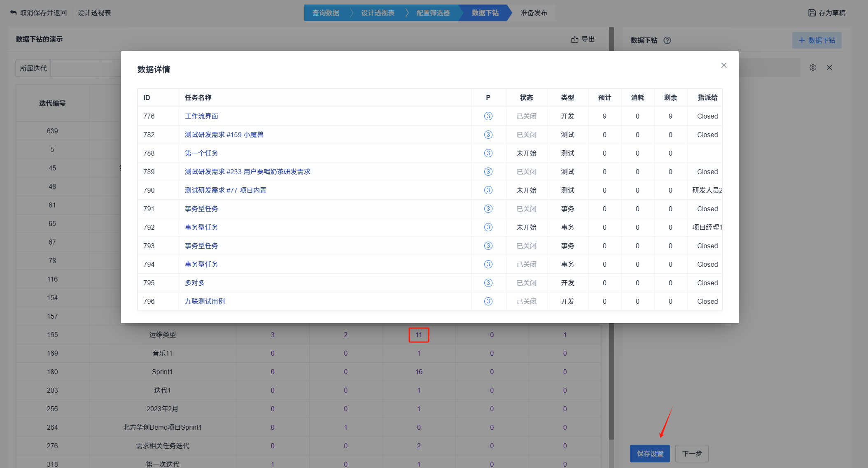Select the 配置筛选器 step
The width and height of the screenshot is (868, 468).
(433, 13)
